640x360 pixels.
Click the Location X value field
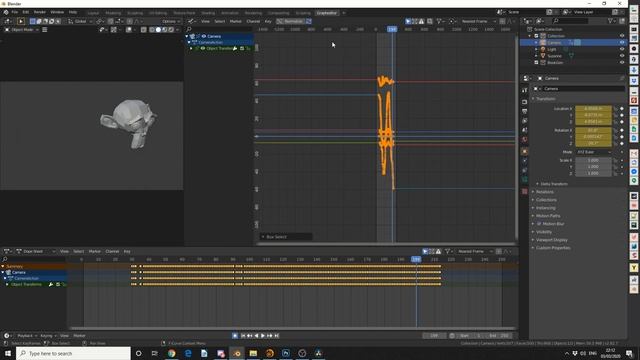[593, 109]
